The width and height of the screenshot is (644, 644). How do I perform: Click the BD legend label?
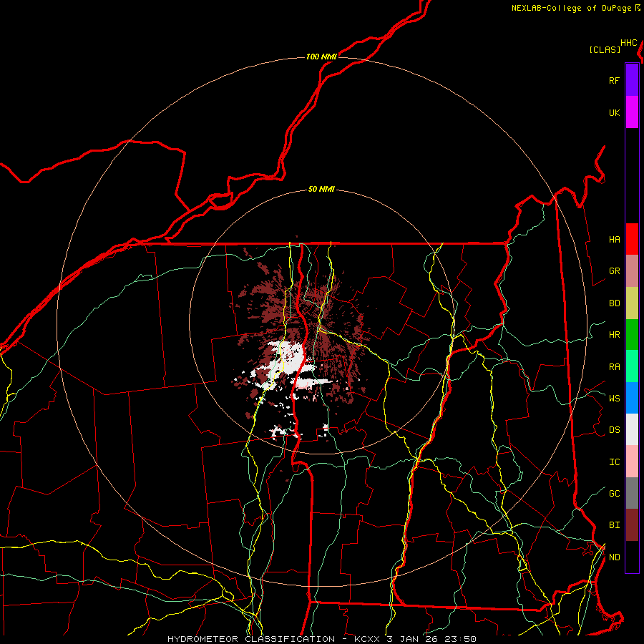tap(614, 303)
